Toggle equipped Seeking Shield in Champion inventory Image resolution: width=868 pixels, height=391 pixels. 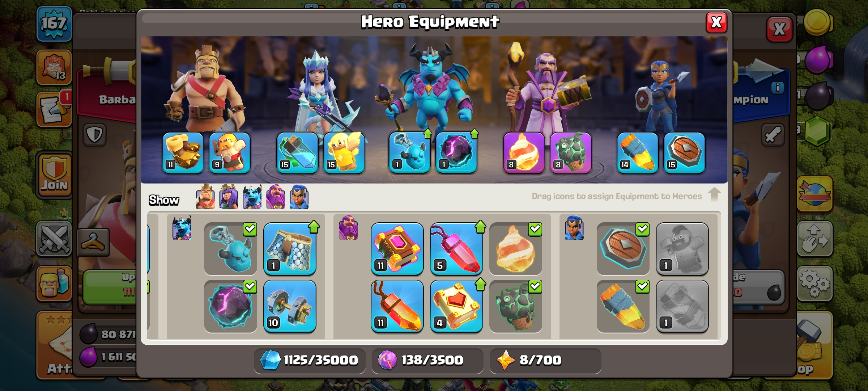pyautogui.click(x=623, y=249)
